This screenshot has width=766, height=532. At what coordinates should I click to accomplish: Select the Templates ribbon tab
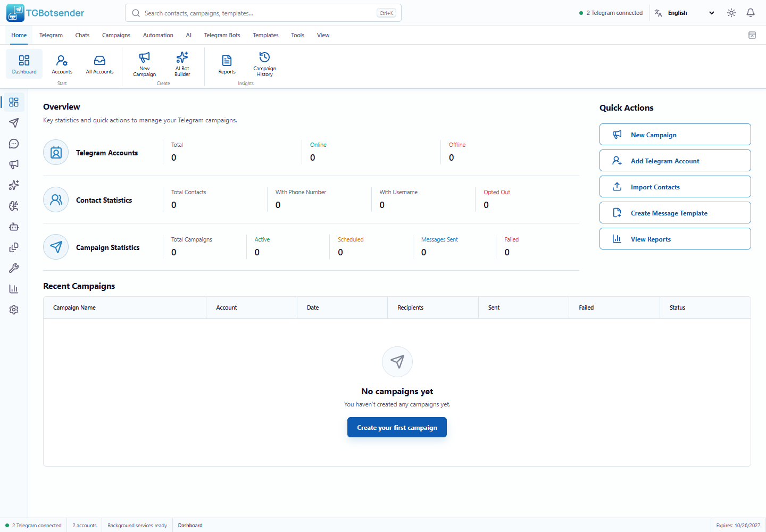pyautogui.click(x=265, y=35)
